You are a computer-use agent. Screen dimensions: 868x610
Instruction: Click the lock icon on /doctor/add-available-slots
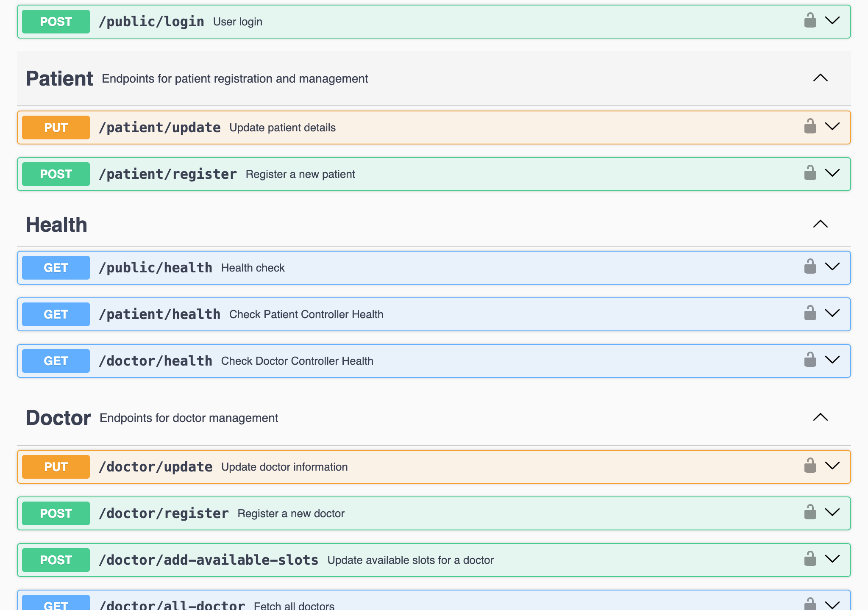pos(810,559)
